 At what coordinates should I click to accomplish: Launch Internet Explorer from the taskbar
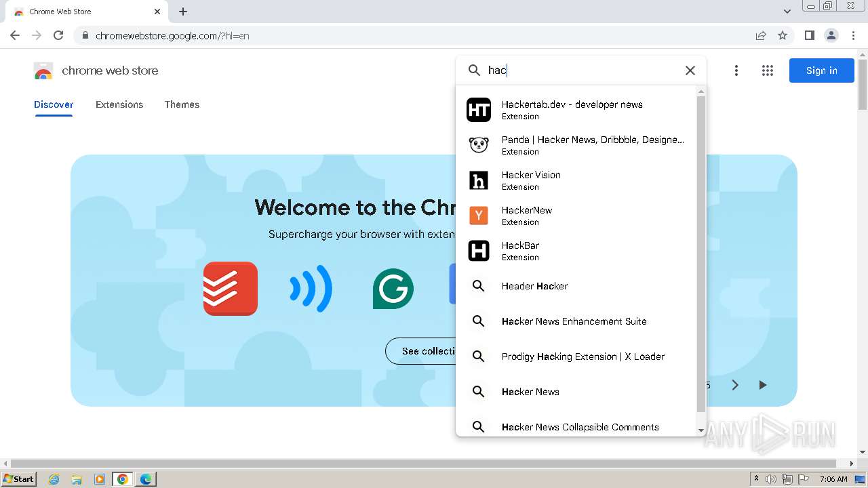click(54, 479)
